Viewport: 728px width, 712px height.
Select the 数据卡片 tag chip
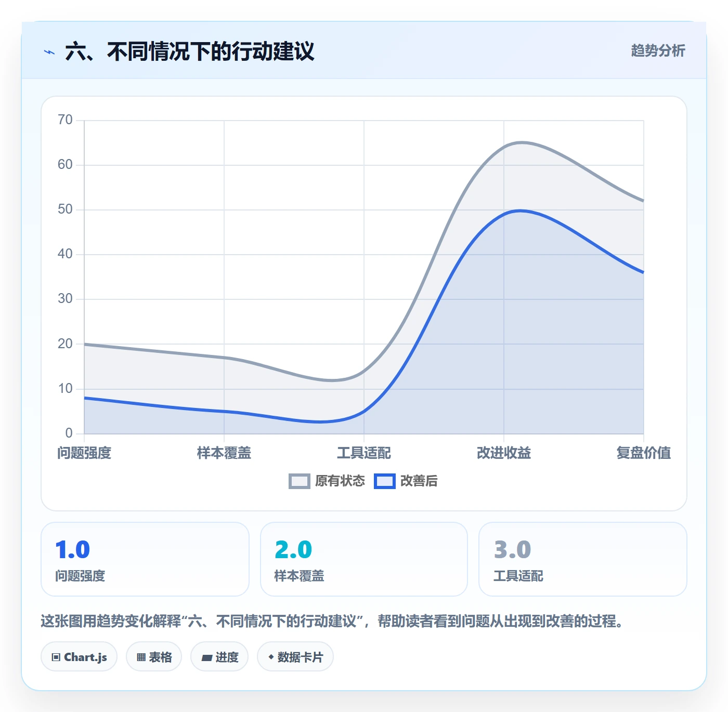pos(295,657)
